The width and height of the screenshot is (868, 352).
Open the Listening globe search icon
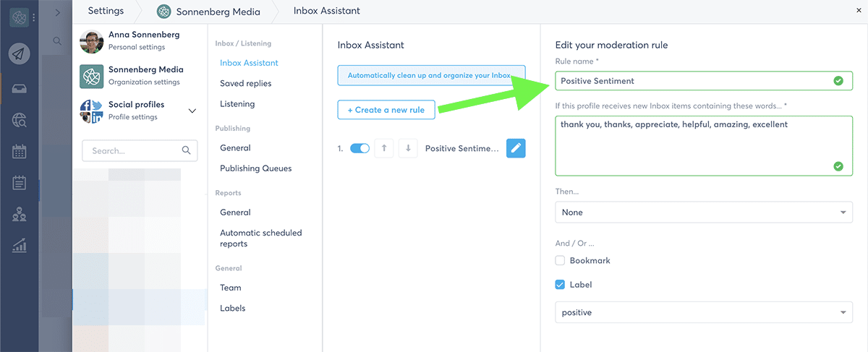pyautogui.click(x=20, y=121)
